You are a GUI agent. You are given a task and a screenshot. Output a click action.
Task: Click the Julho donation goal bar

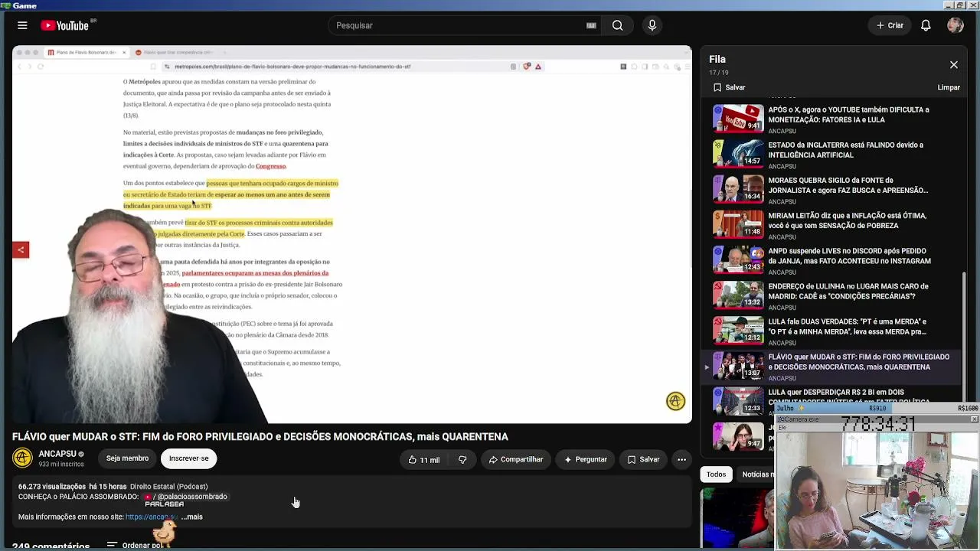click(x=877, y=409)
